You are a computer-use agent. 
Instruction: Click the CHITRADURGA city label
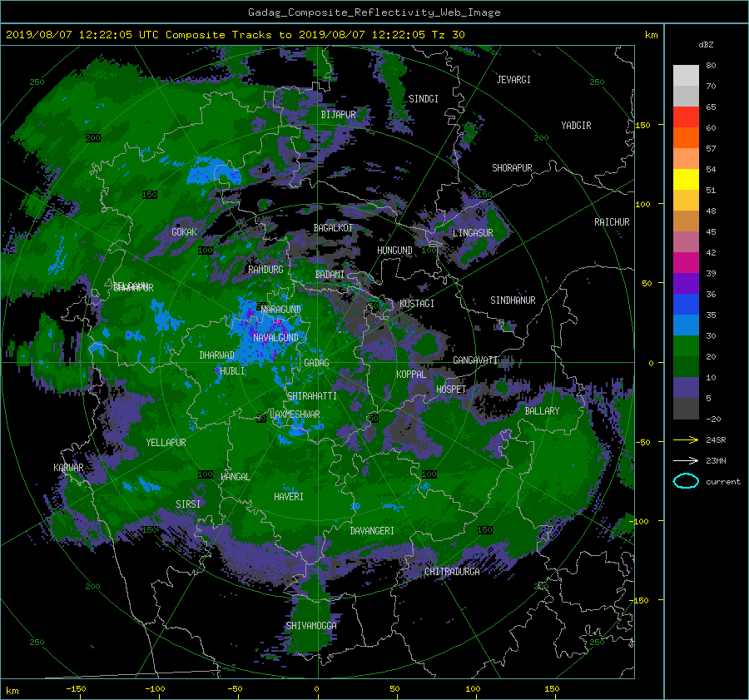[x=452, y=572]
